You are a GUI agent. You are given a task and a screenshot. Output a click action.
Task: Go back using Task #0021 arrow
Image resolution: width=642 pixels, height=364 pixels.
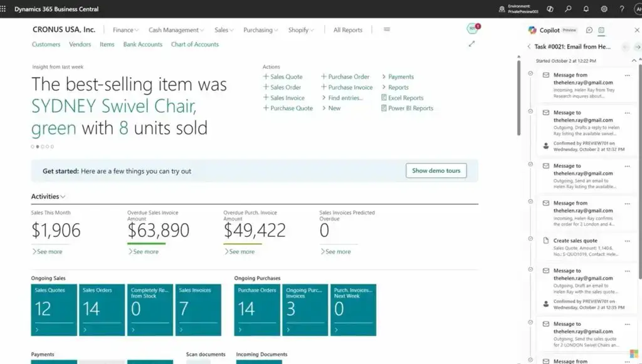[529, 47]
